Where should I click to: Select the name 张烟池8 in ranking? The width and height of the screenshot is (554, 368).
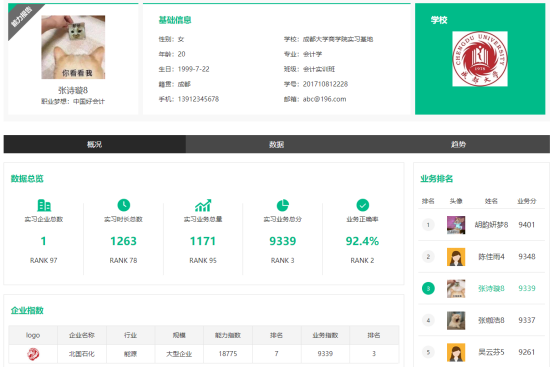[491, 320]
